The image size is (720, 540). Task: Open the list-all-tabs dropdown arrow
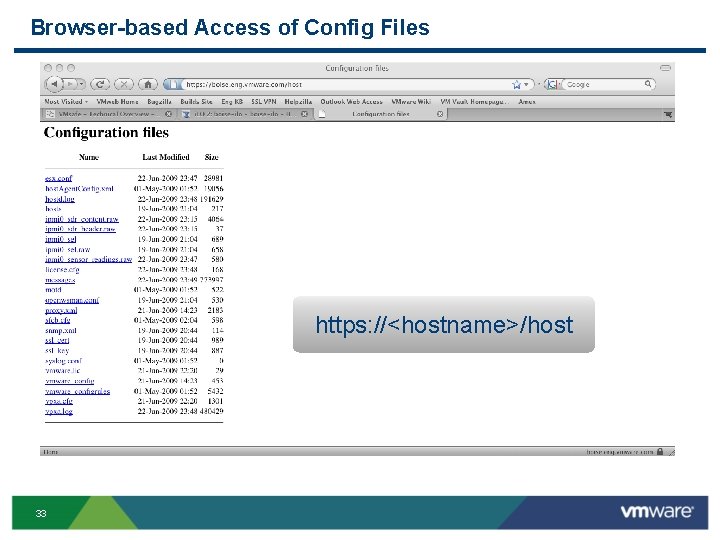click(x=668, y=114)
